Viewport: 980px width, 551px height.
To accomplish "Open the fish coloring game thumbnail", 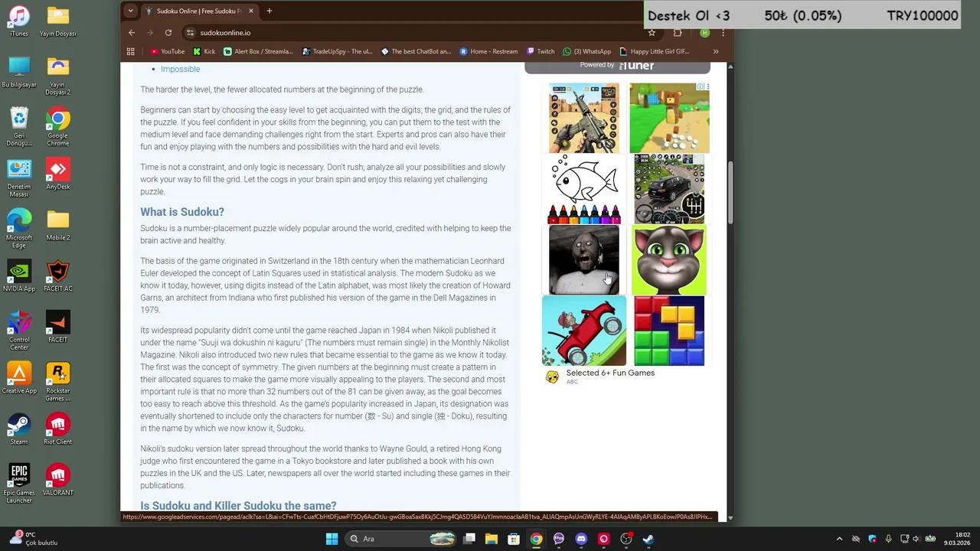I will [584, 188].
